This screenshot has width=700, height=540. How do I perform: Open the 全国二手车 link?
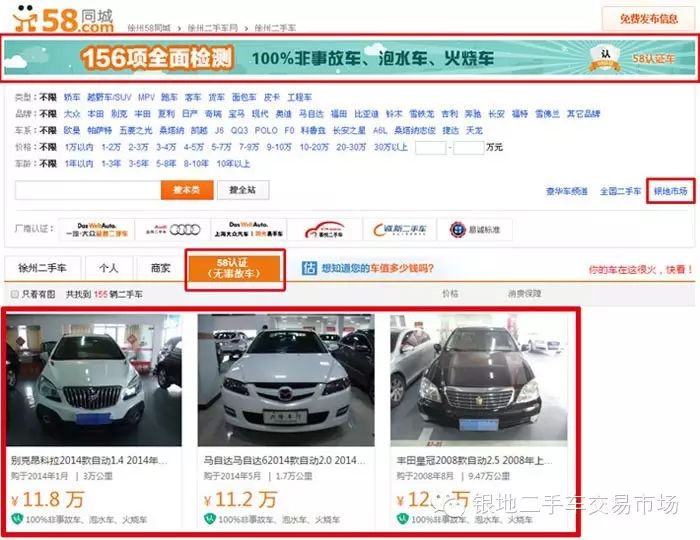pyautogui.click(x=620, y=191)
